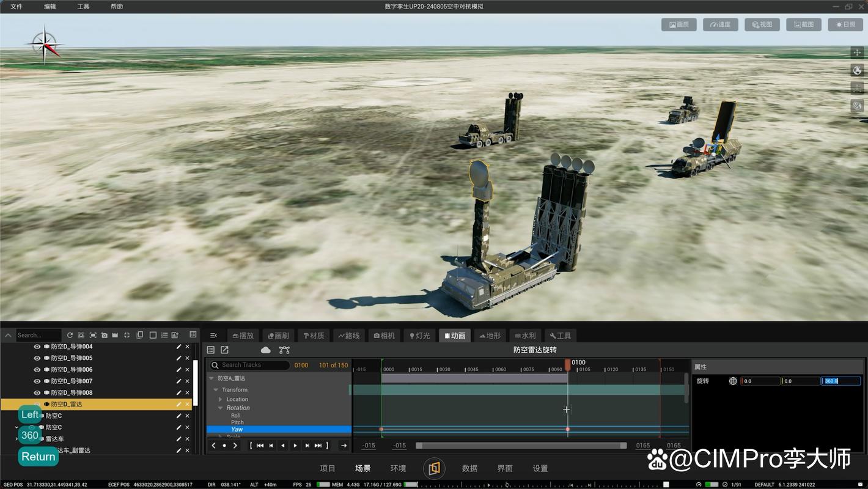868x489 pixels.
Task: Click the 视图 button in viewport
Action: point(762,24)
